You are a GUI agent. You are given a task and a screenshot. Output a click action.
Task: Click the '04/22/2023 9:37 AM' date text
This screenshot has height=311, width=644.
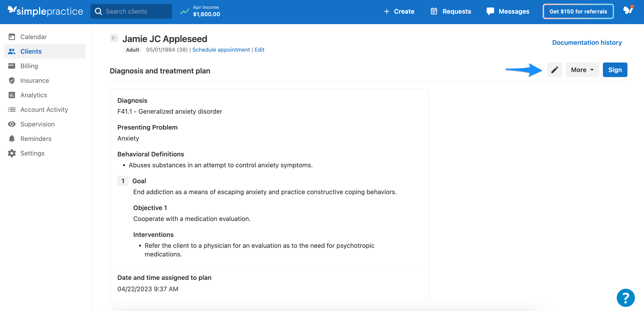(148, 289)
